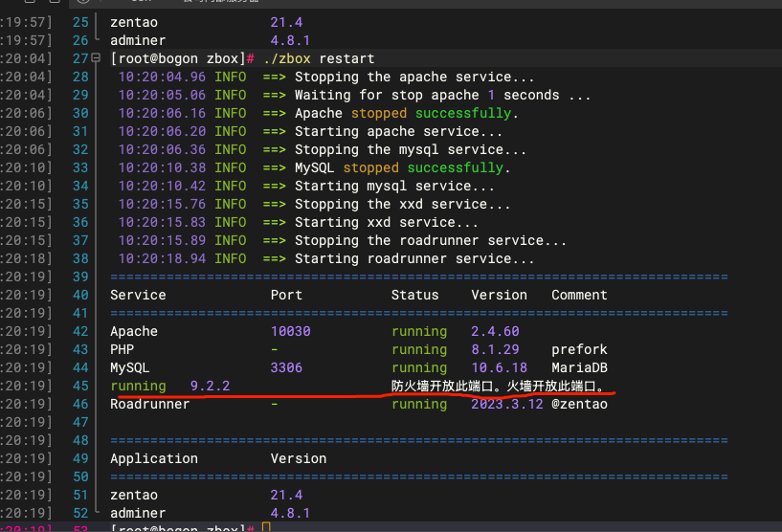Click the "@zentao" comment
The height and width of the screenshot is (532, 782).
579,405
